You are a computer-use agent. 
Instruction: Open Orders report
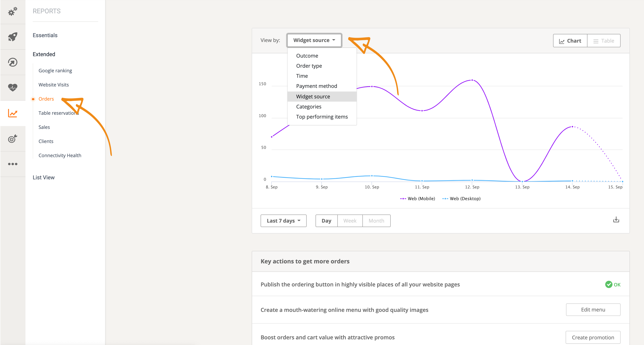click(x=46, y=99)
